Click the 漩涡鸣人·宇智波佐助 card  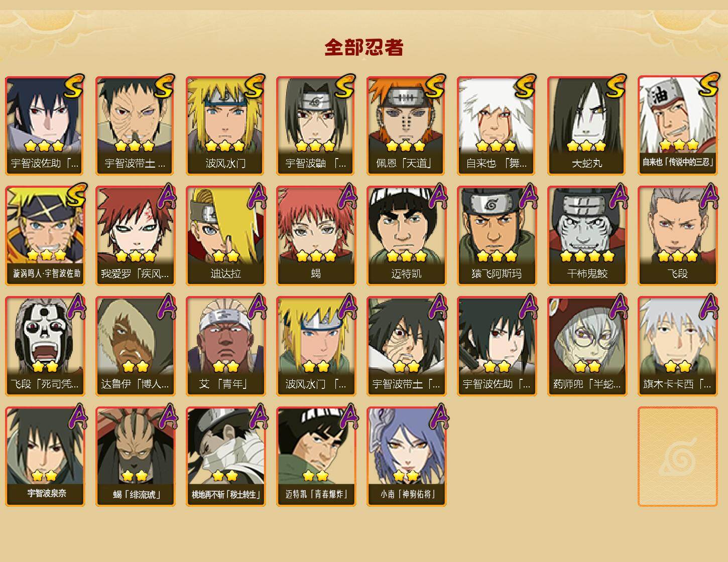tap(45, 236)
